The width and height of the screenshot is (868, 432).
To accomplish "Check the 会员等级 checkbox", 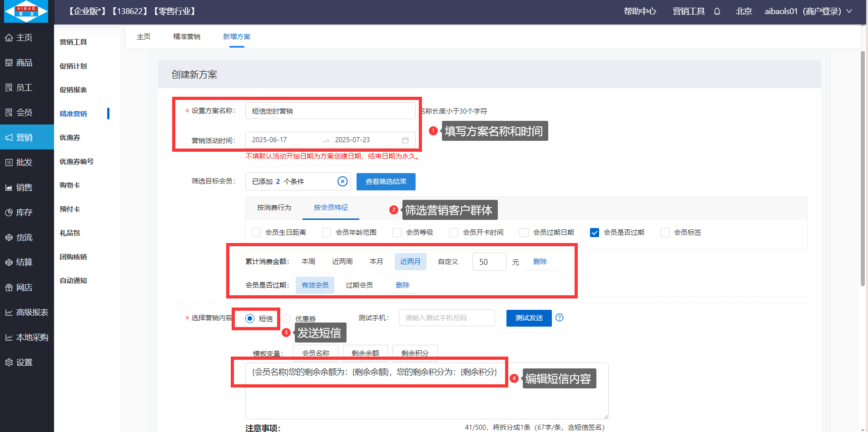I will point(397,233).
